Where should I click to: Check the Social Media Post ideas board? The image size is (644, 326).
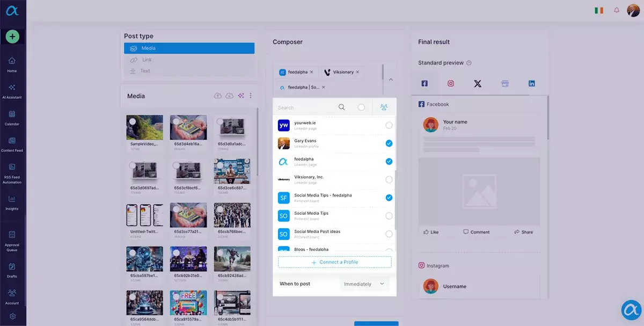pyautogui.click(x=389, y=234)
